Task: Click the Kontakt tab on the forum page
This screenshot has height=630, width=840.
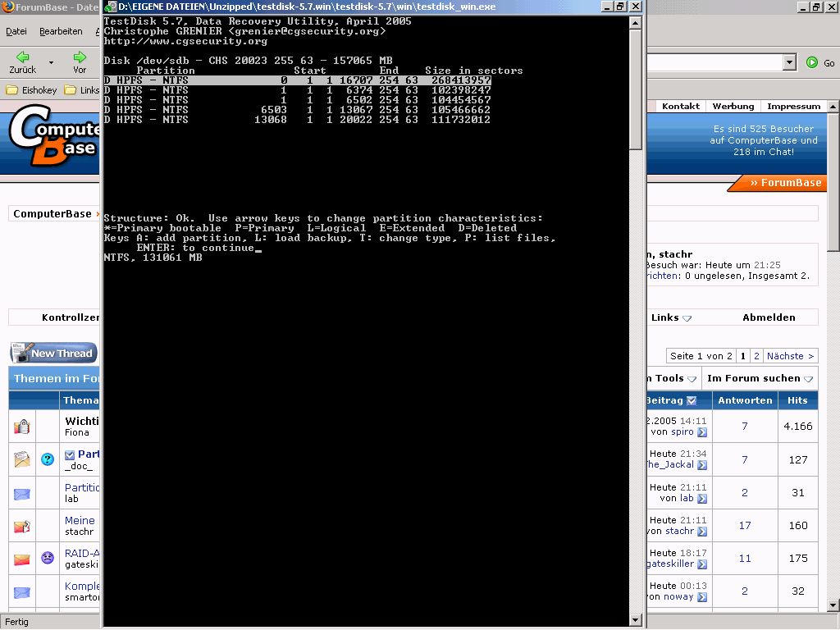Action: point(680,106)
